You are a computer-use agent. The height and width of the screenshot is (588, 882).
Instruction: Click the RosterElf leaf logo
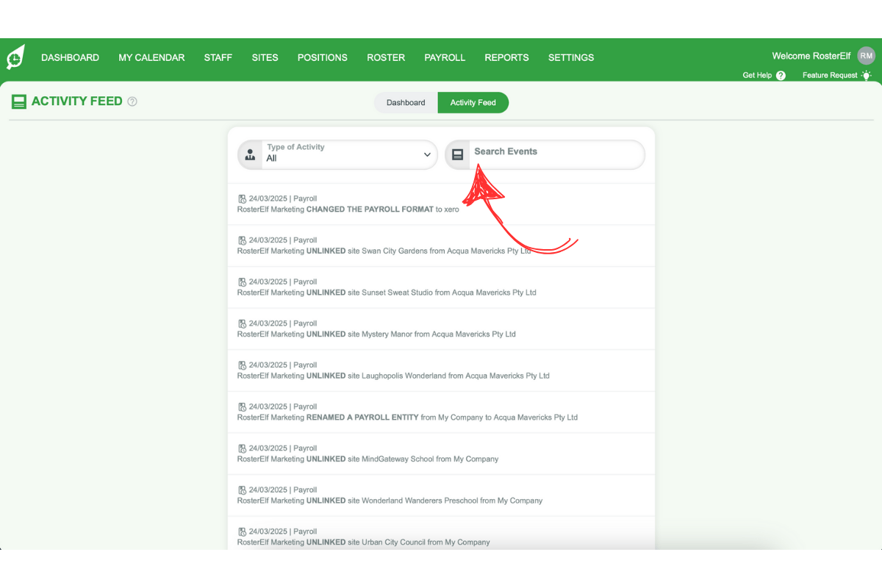[x=15, y=57]
